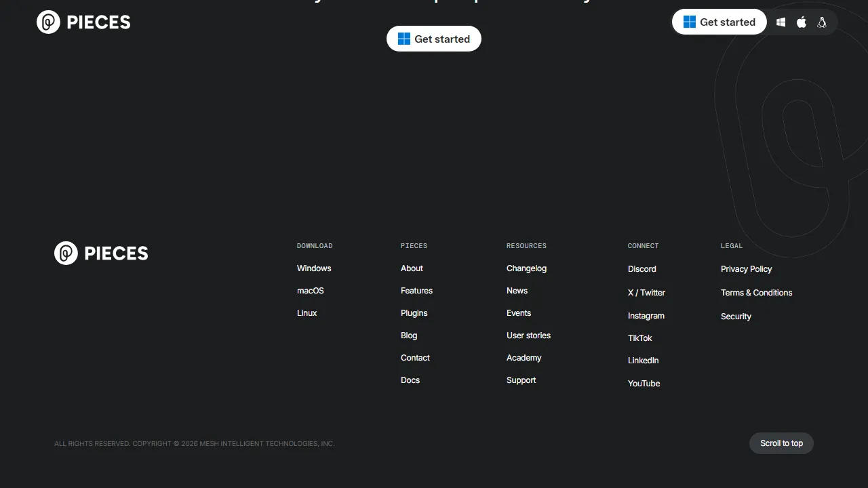Click the header Get started button
868x488 pixels.
(x=719, y=22)
